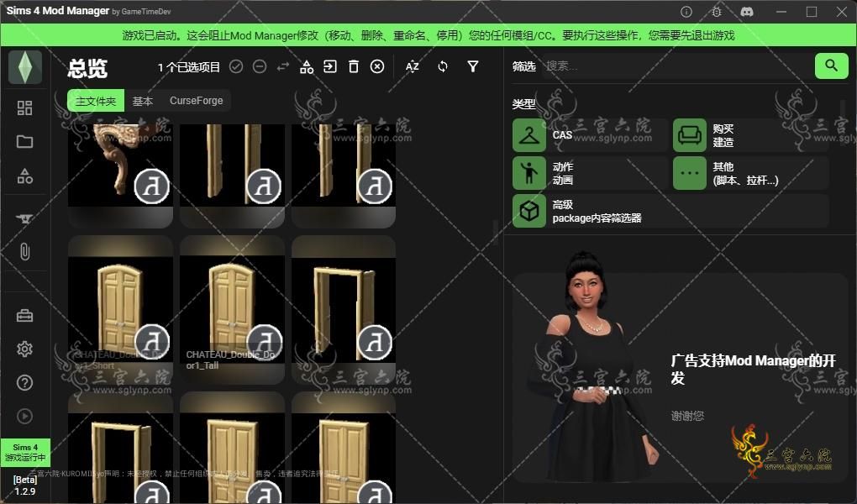
Task: Click the 搜索 filter input field
Action: point(676,66)
